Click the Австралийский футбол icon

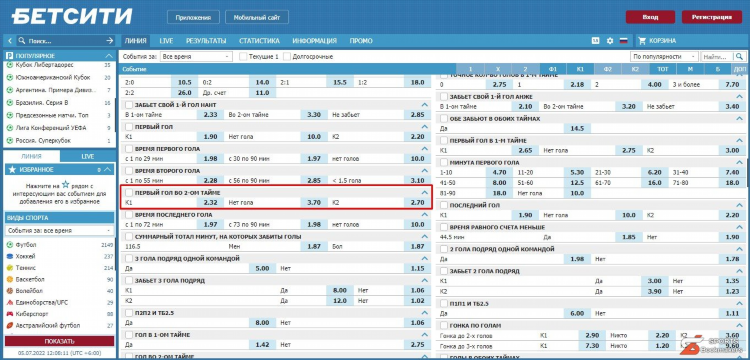click(x=10, y=325)
